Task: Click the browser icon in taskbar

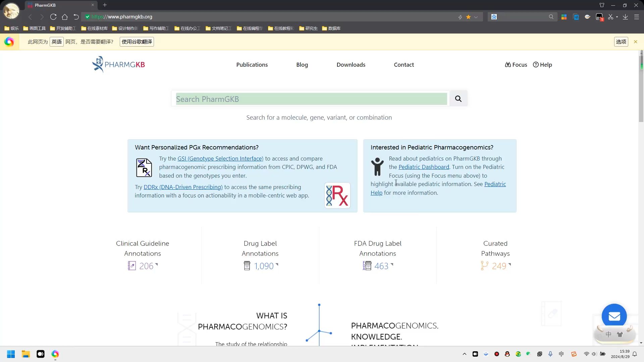Action: (x=55, y=354)
